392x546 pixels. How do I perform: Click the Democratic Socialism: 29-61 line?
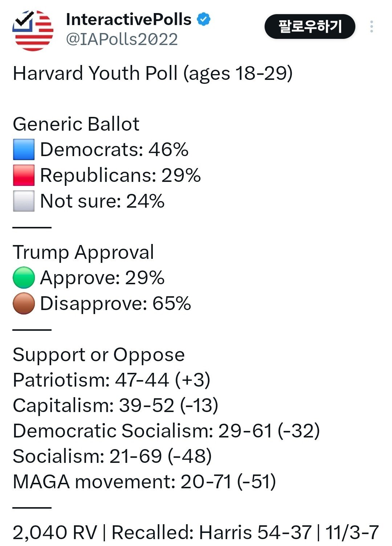166,431
